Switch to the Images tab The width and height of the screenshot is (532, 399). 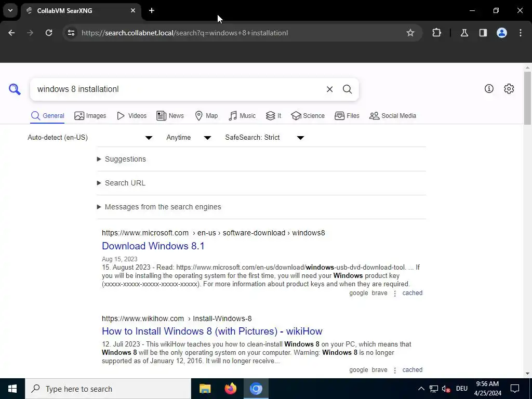[x=90, y=116]
